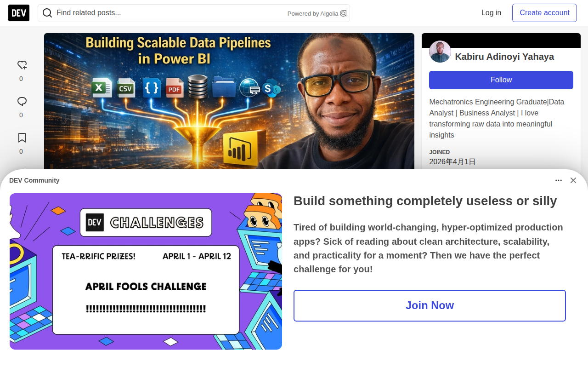Viewport: 588px width, 368px height.
Task: Click Create account button
Action: click(x=544, y=13)
